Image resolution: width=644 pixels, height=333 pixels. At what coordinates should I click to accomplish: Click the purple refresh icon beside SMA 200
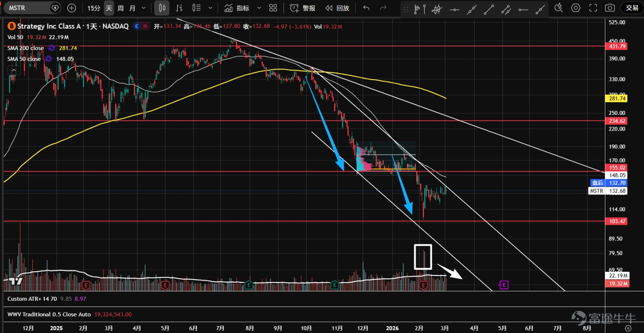(52, 48)
